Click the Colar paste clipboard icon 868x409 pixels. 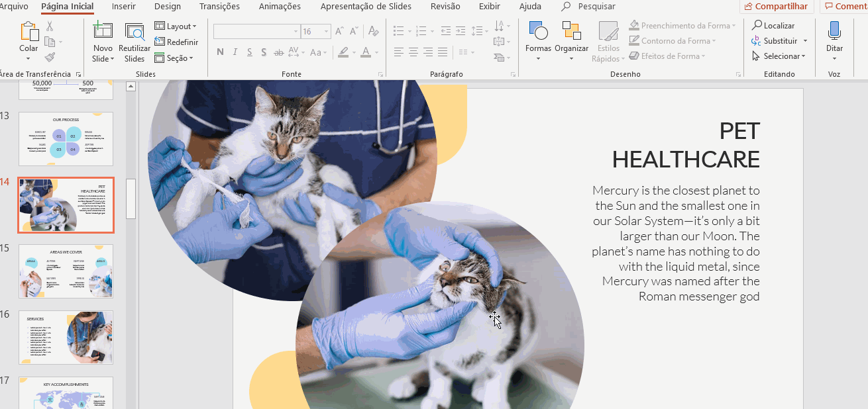(x=29, y=31)
